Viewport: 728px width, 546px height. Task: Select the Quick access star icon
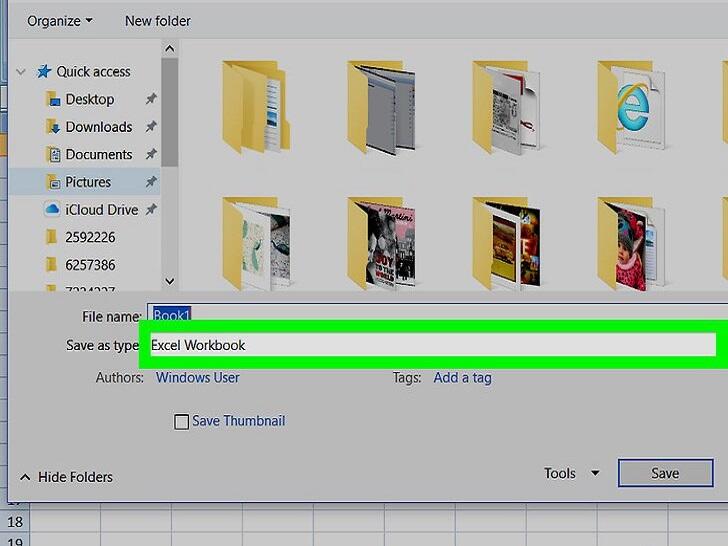click(44, 72)
